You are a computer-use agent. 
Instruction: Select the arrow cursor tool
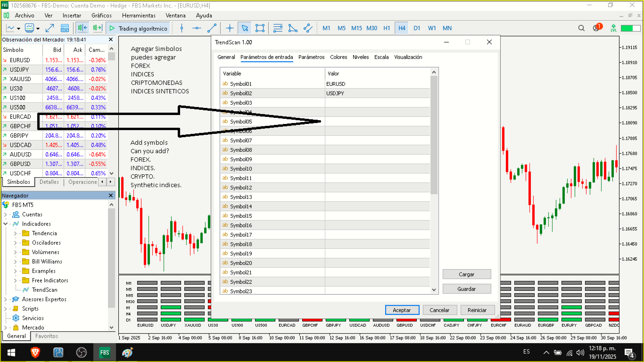(245, 28)
